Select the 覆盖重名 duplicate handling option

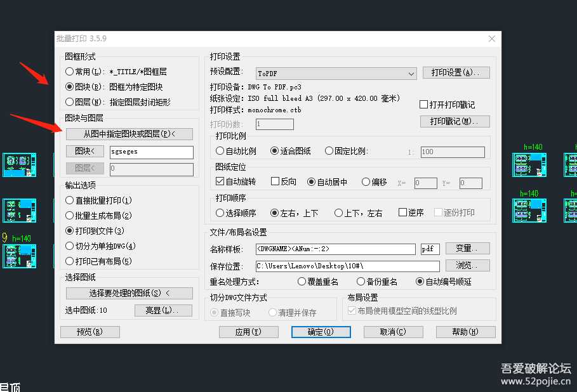coord(302,282)
